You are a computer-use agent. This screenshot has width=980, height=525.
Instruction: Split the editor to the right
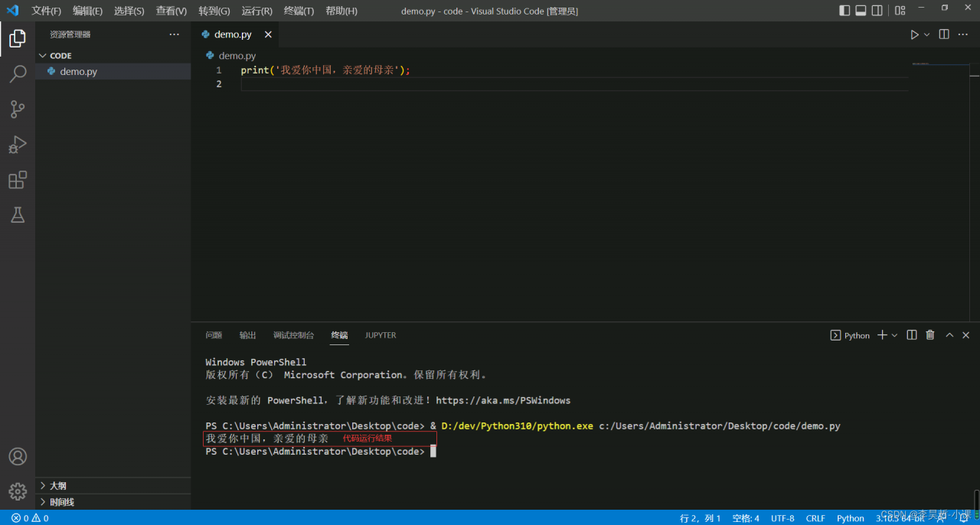(944, 34)
